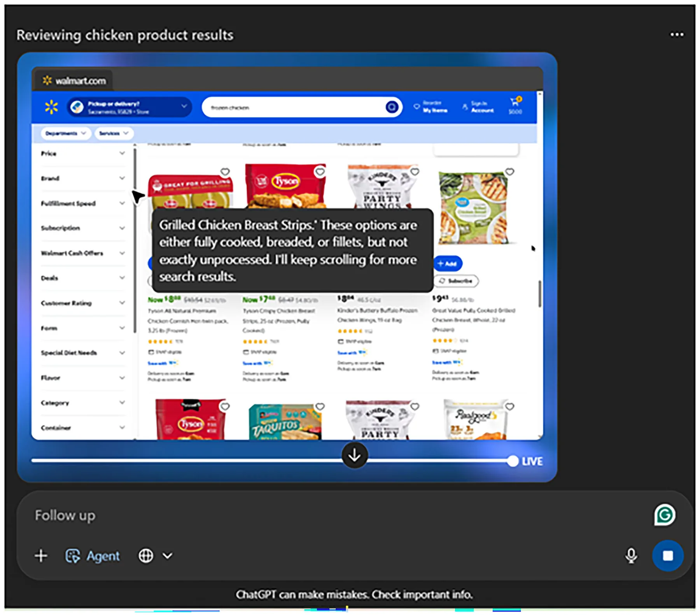700x615 pixels.
Task: Favorite the Realgood product in bottom row
Action: (x=509, y=406)
